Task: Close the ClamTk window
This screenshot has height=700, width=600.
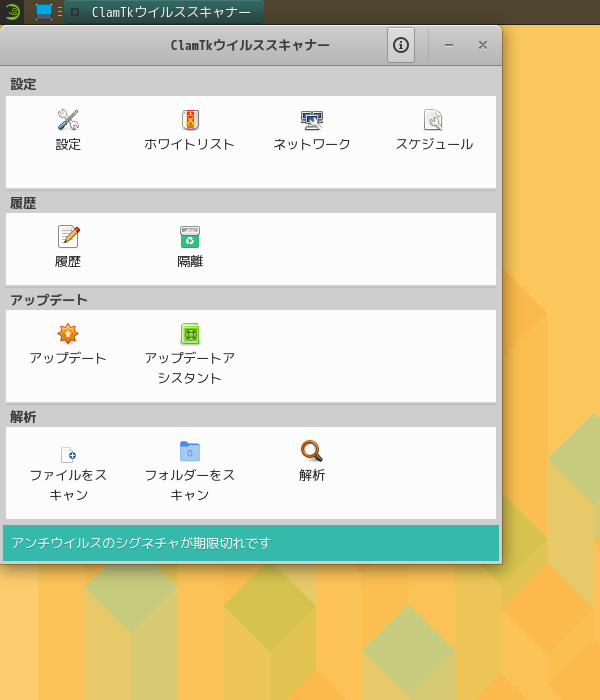Action: 483,45
